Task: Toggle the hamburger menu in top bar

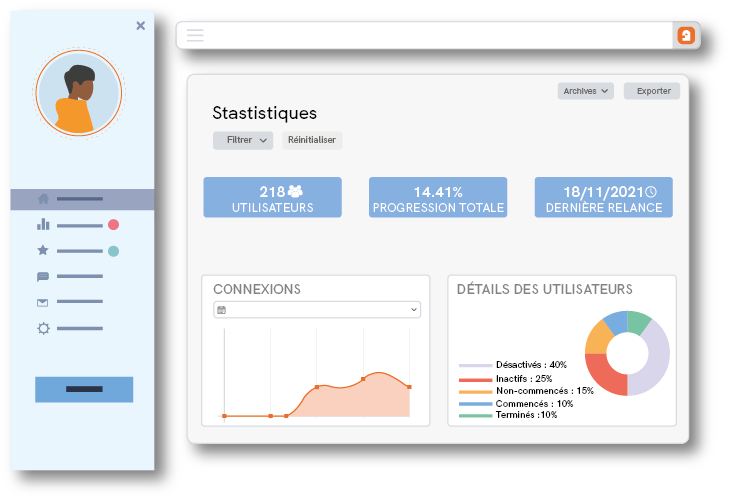Action: click(x=195, y=35)
